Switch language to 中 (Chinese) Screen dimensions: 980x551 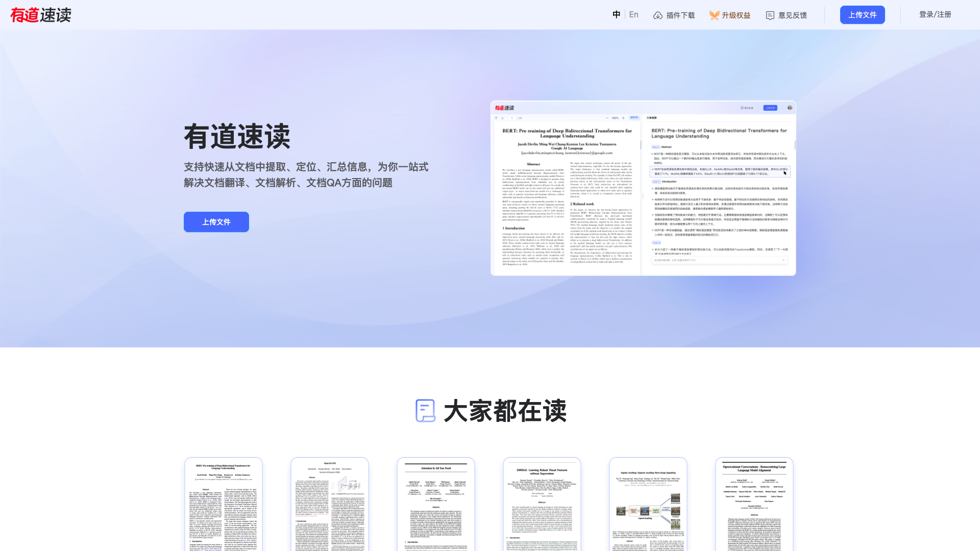click(617, 15)
